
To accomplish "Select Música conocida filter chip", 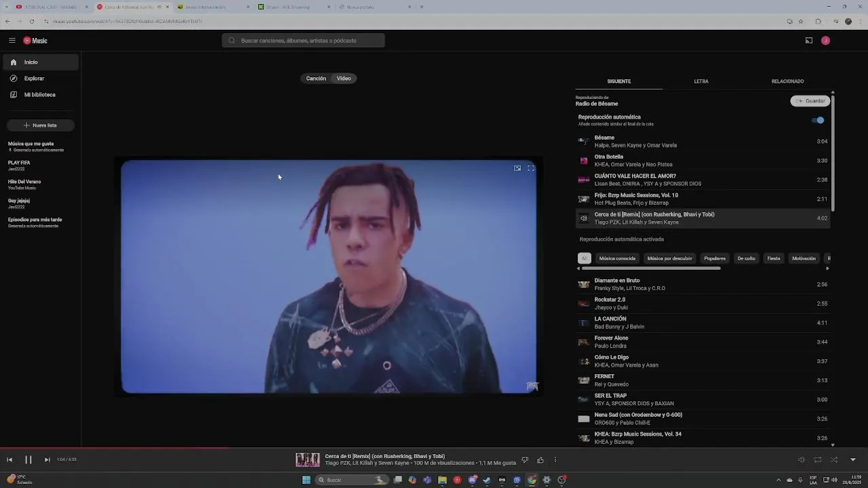I will (617, 258).
